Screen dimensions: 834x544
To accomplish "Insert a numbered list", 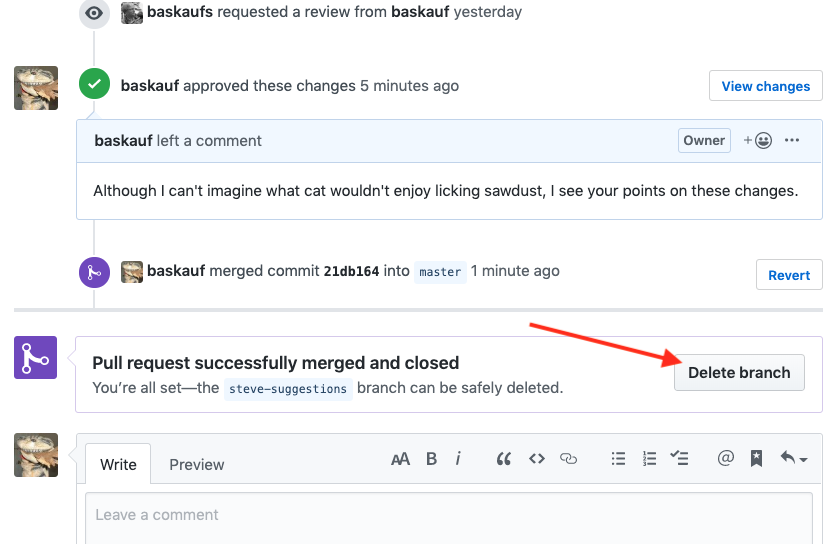I will coord(649,458).
